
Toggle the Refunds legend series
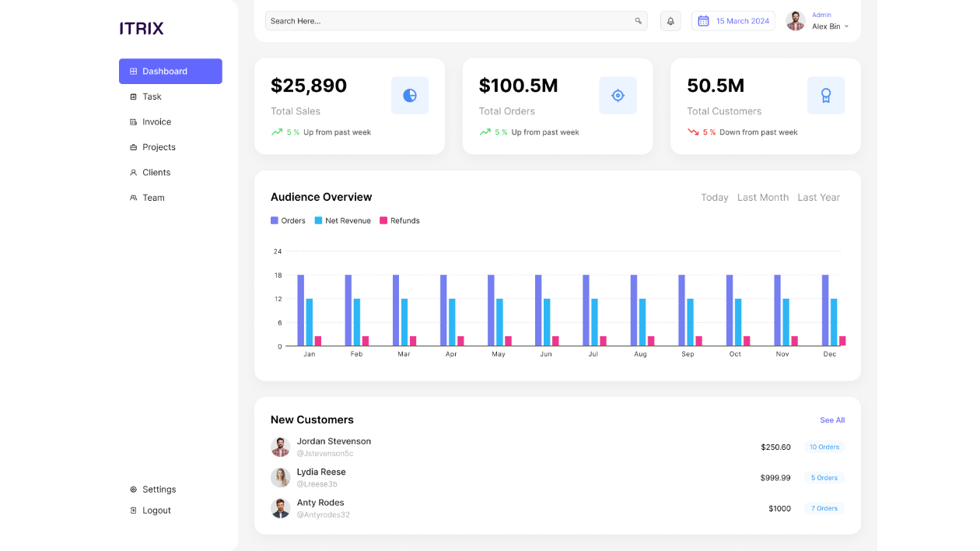400,221
